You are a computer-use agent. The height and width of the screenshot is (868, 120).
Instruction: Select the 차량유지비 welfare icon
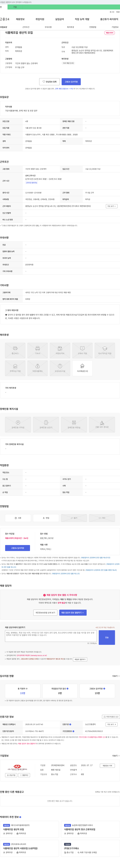tap(60, 350)
